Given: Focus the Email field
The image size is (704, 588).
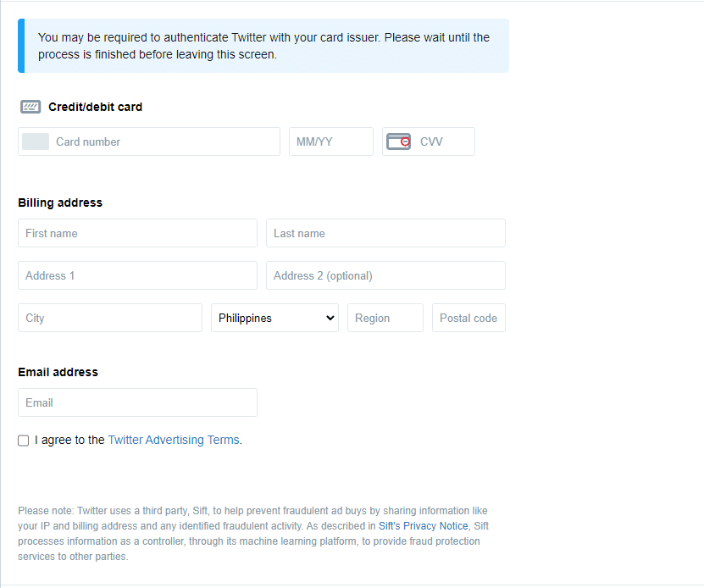Looking at the screenshot, I should pyautogui.click(x=137, y=402).
